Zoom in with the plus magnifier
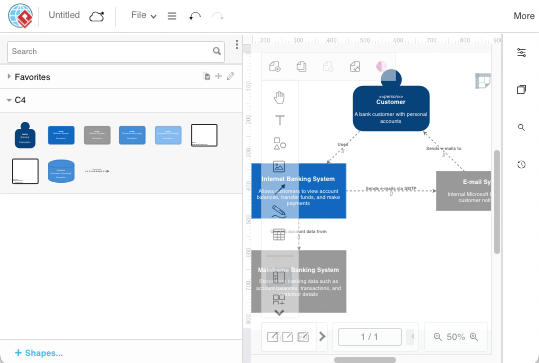 point(474,337)
